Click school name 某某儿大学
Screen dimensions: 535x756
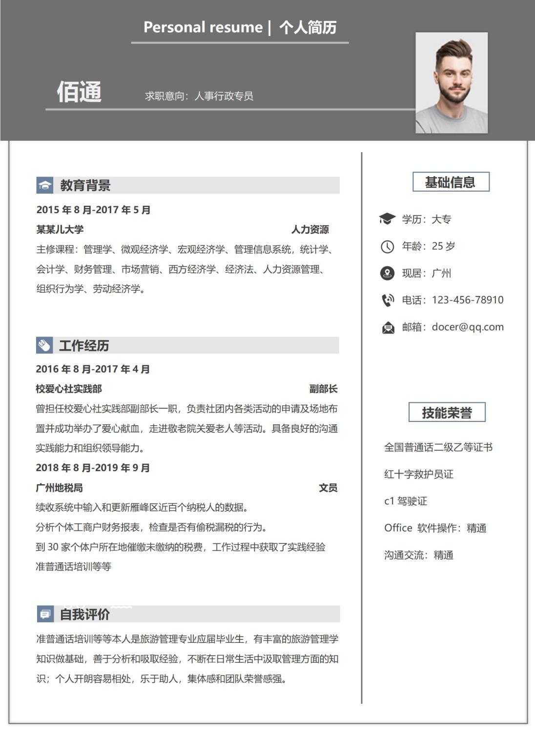point(60,229)
